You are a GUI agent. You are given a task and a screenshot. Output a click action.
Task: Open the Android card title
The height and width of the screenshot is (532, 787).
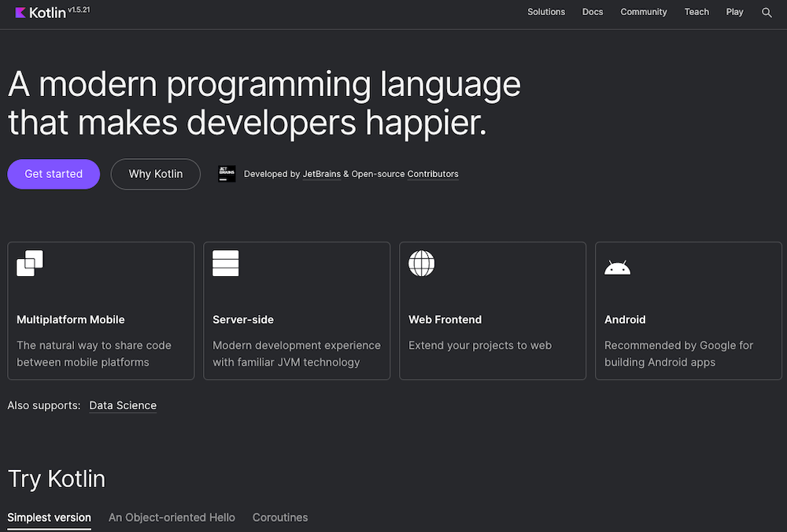[625, 320]
